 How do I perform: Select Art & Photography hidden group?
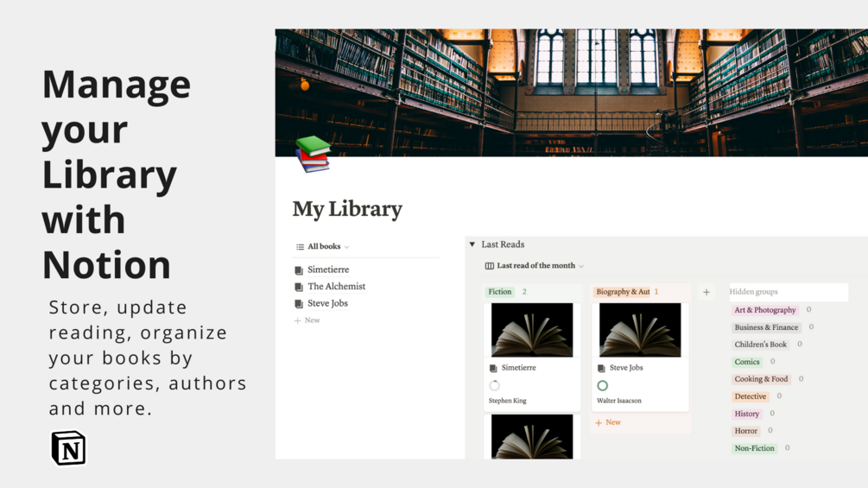[x=765, y=310]
